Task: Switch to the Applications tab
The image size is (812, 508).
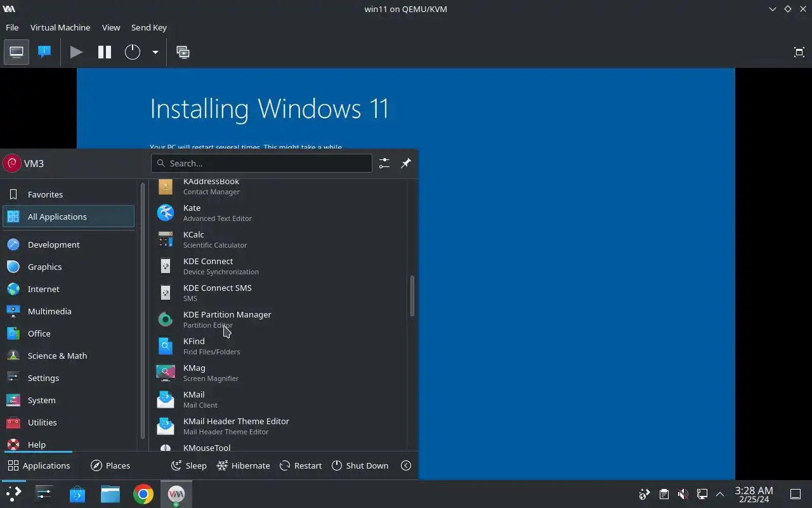Action: (39, 465)
